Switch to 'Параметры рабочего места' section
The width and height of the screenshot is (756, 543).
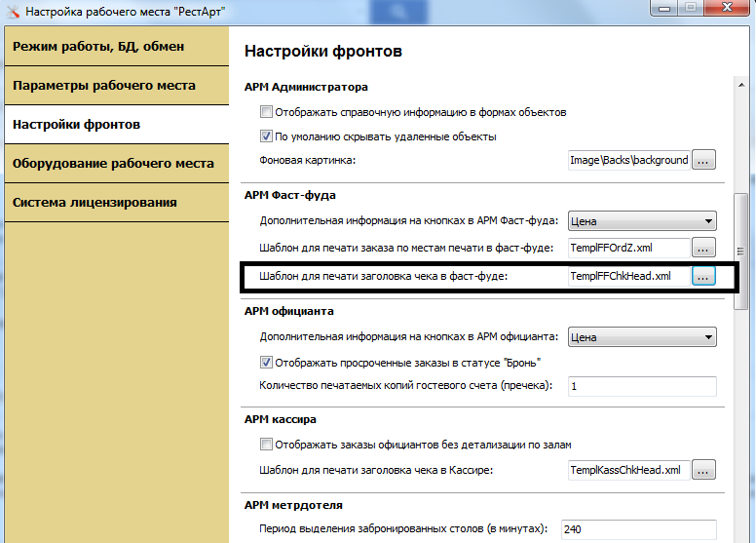point(116,86)
